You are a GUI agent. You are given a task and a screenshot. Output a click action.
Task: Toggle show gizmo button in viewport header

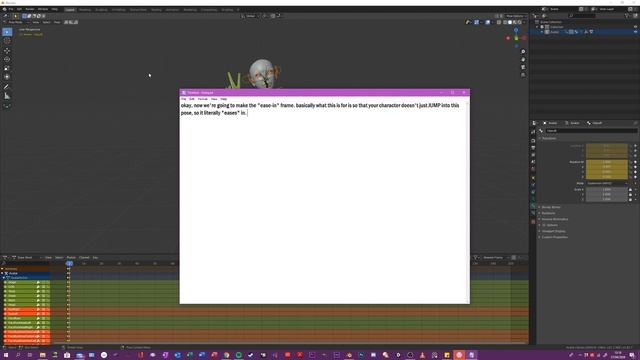(476, 22)
